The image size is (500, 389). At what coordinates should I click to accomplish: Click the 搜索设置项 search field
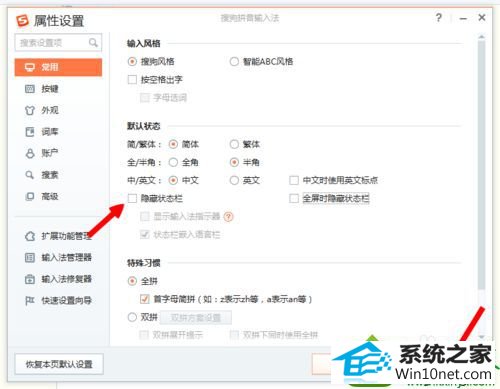(58, 42)
